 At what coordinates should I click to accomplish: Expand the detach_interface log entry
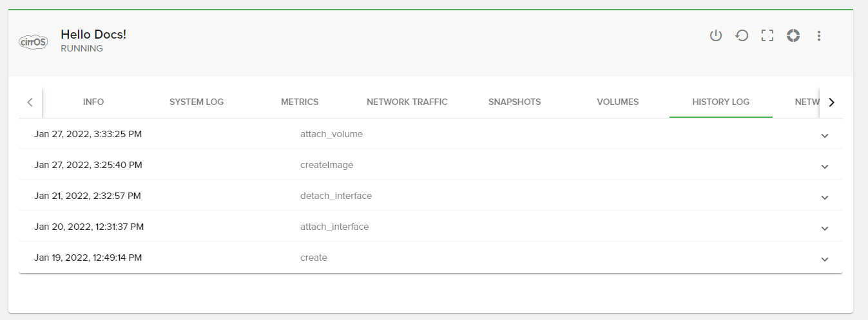coord(825,197)
